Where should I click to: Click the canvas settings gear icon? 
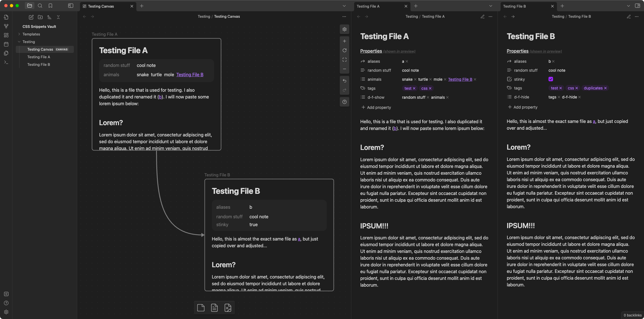[x=345, y=29]
